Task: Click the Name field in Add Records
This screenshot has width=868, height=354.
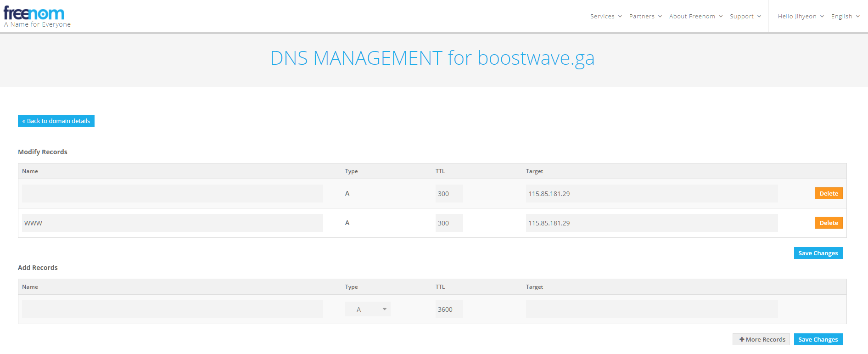Action: click(x=173, y=309)
